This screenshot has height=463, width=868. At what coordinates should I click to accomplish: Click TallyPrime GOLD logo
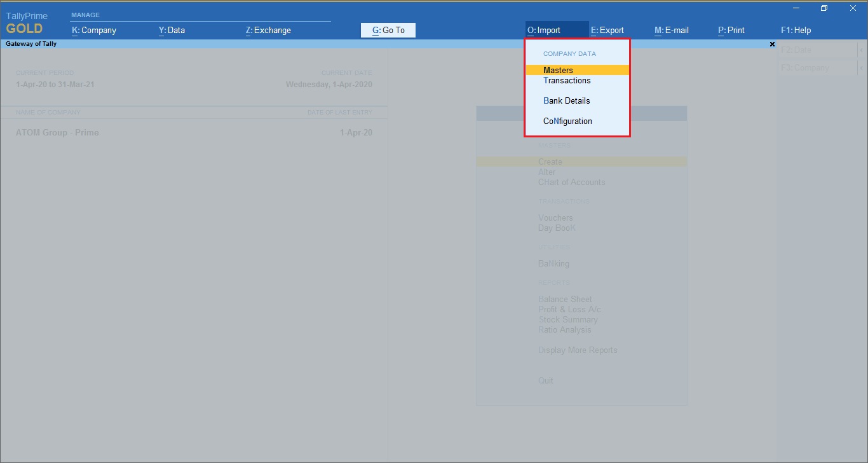(26, 23)
